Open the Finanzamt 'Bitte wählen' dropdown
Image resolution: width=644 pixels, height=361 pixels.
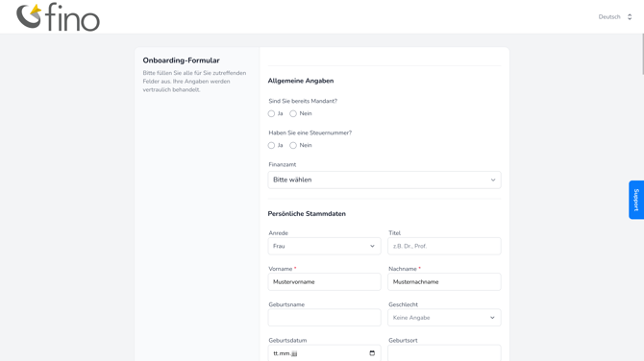point(384,180)
